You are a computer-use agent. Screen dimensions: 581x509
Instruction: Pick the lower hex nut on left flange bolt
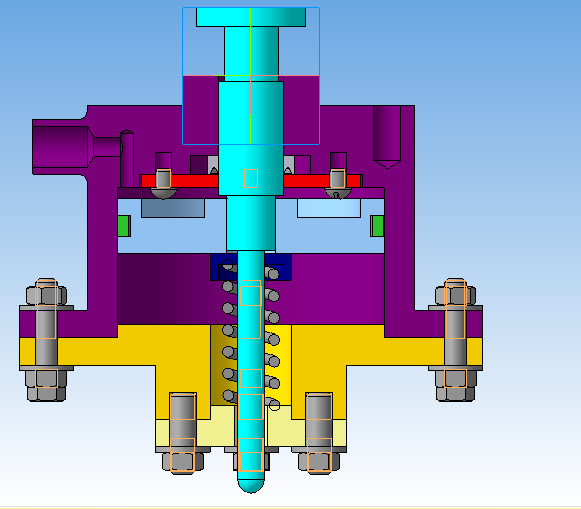pyautogui.click(x=47, y=385)
